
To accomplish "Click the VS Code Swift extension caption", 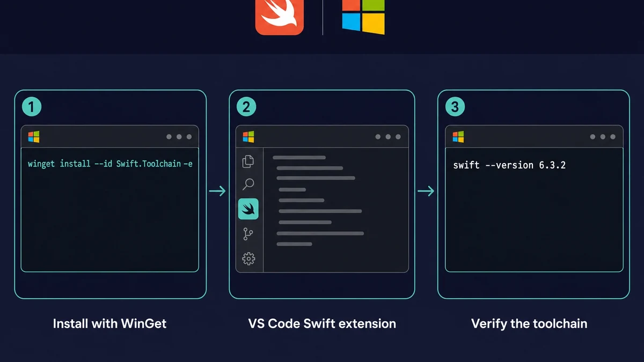I will [x=322, y=324].
